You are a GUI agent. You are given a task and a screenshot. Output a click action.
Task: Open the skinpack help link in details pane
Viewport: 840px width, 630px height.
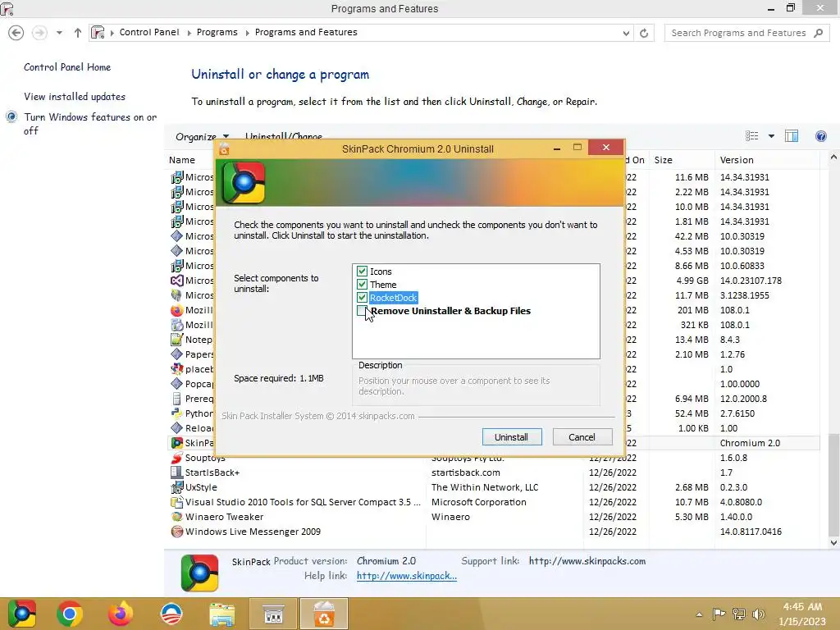pyautogui.click(x=407, y=576)
